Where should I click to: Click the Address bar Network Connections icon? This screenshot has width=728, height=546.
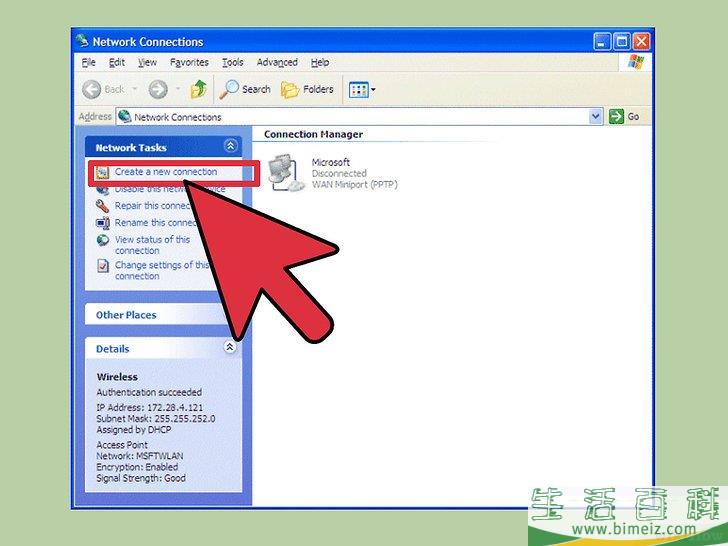[x=124, y=117]
